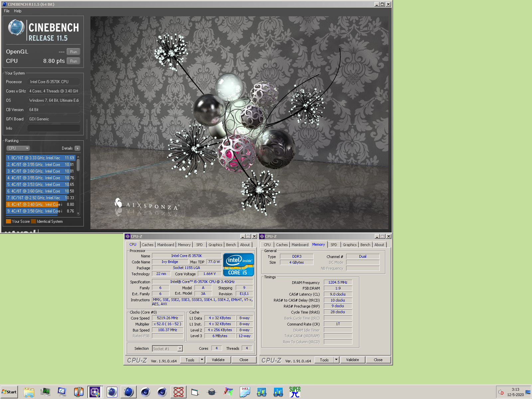532x399 pixels.
Task: Run the OpenGL benchmark
Action: pos(73,52)
